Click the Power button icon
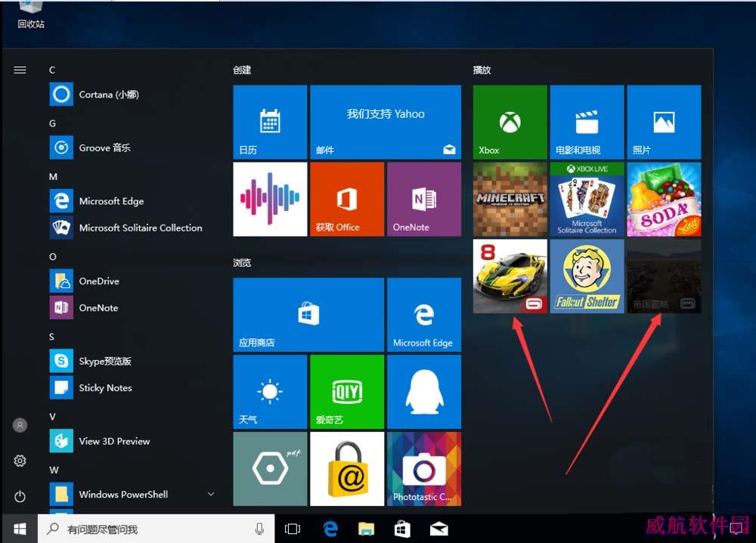Screen dimensions: 756x543 [20, 496]
